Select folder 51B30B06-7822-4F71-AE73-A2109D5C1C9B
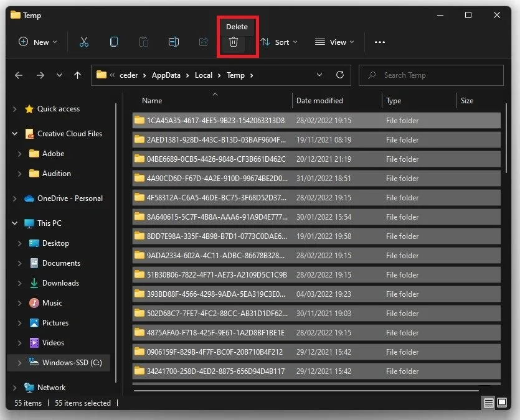This screenshot has width=520, height=420. 316,274
